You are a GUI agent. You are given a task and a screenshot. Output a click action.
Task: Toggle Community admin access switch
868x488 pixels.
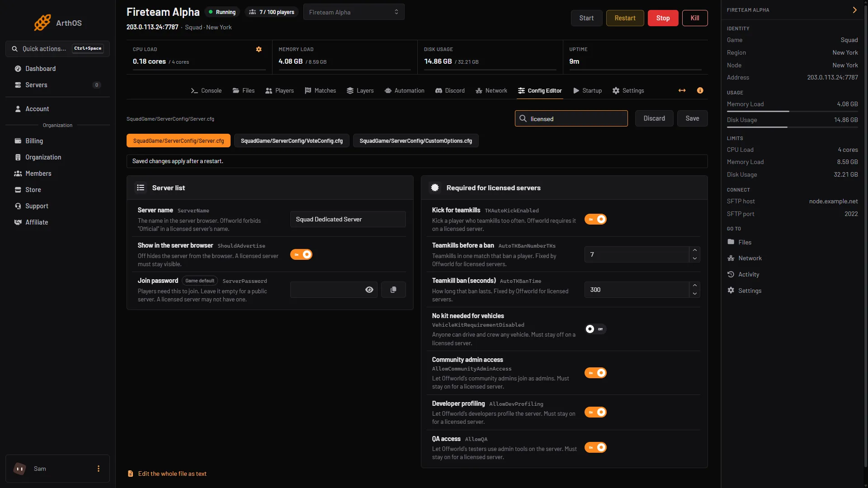595,373
